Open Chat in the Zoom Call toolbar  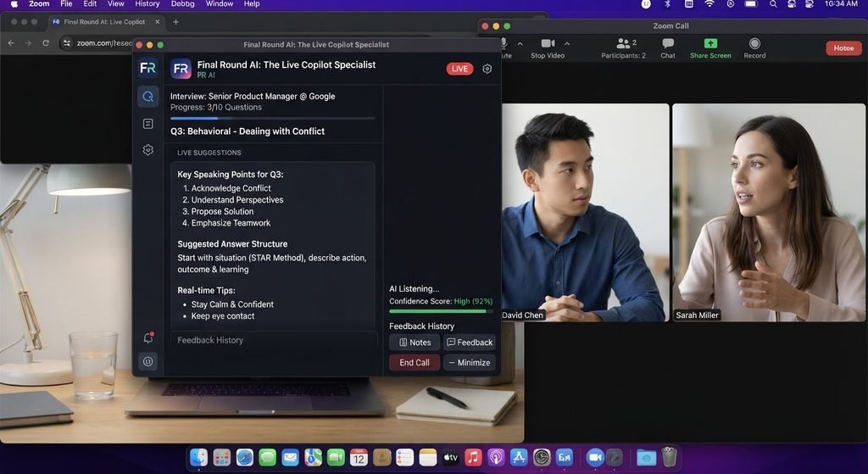point(668,48)
